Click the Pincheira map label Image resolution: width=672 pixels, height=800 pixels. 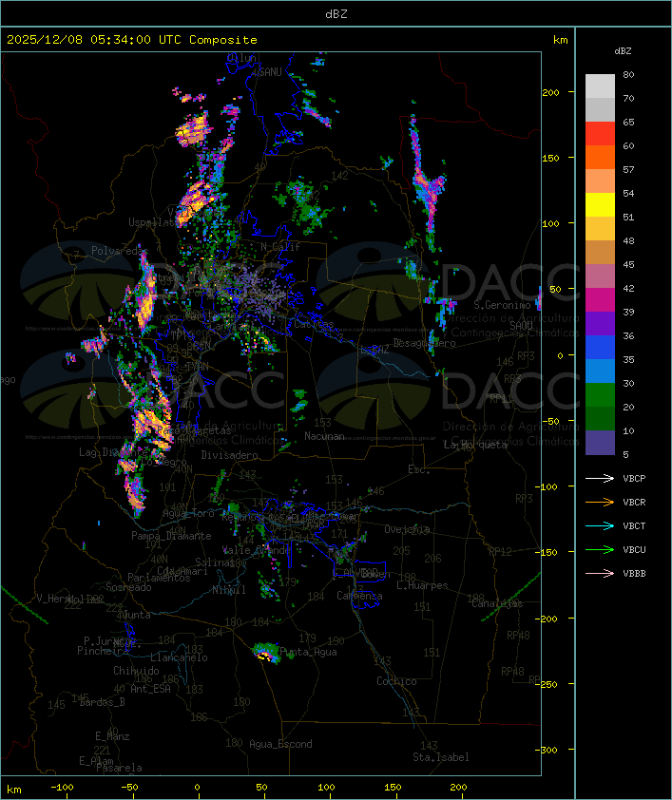pyautogui.click(x=103, y=651)
